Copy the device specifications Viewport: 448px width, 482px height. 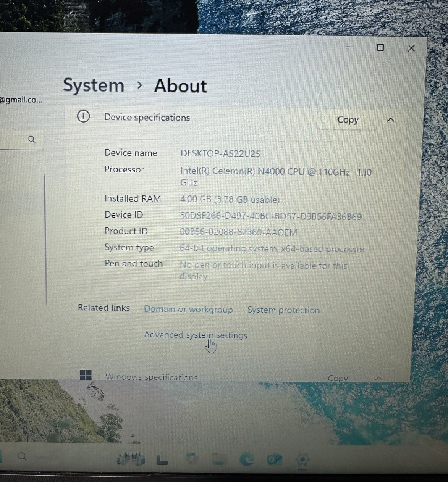tap(348, 120)
